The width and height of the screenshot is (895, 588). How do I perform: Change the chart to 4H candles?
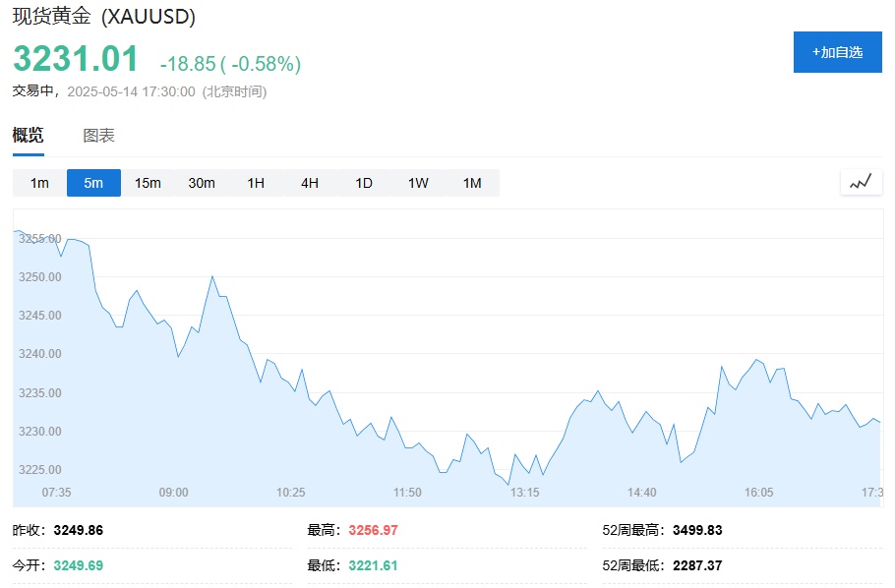310,183
